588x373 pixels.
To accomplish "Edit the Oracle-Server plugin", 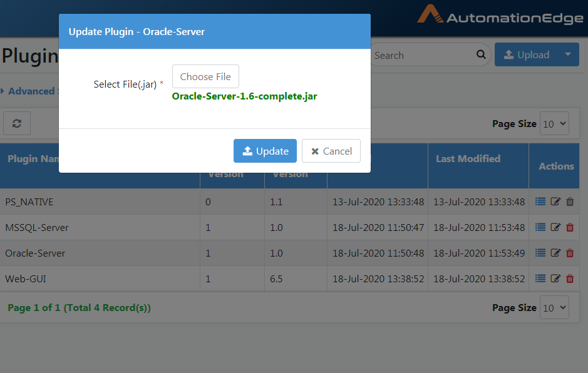I will (555, 253).
